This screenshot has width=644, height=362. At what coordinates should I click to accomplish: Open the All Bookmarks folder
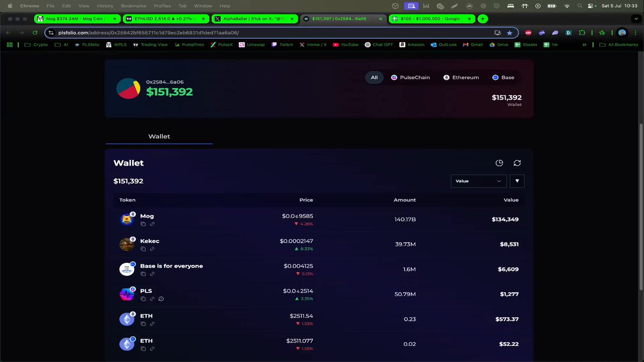[x=619, y=45]
